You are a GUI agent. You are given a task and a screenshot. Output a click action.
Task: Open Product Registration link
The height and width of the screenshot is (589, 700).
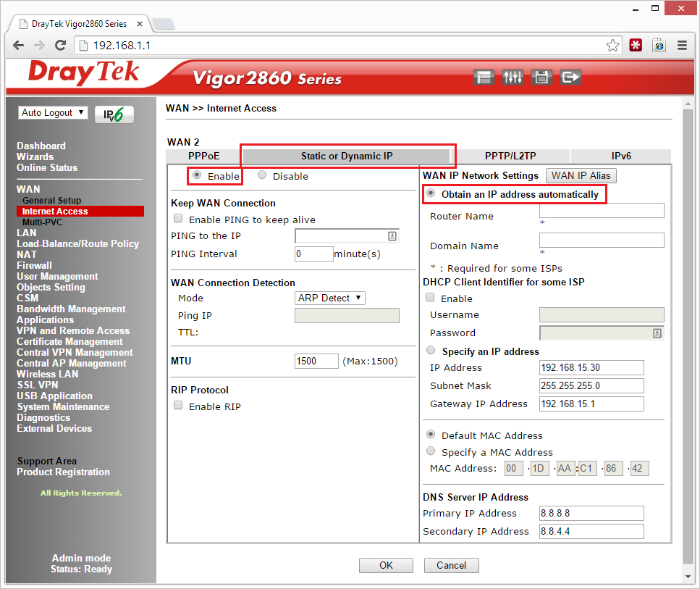pyautogui.click(x=63, y=472)
